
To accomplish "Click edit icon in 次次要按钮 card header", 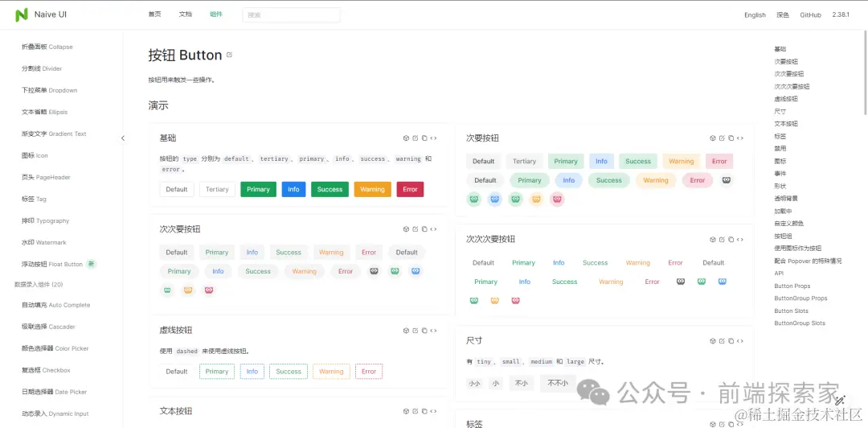I will tap(416, 229).
